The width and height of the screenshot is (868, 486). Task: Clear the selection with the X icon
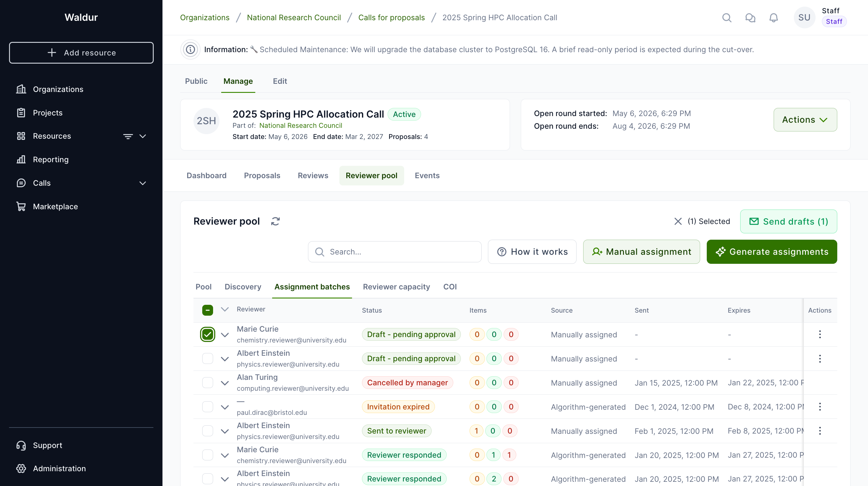click(678, 221)
